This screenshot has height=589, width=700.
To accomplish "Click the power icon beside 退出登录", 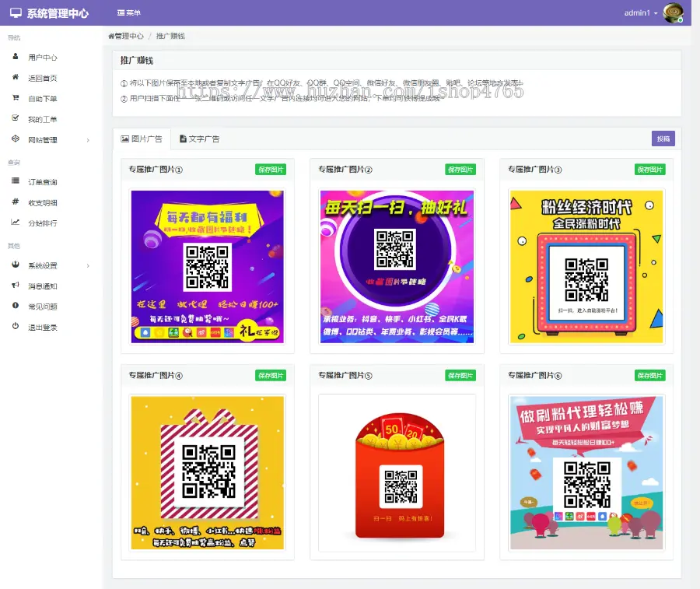I will pos(16,326).
